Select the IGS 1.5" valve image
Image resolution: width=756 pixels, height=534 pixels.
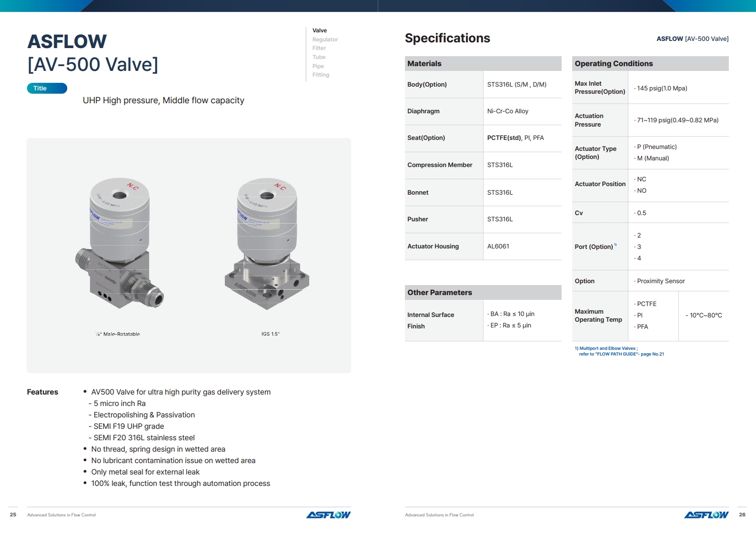tap(267, 244)
